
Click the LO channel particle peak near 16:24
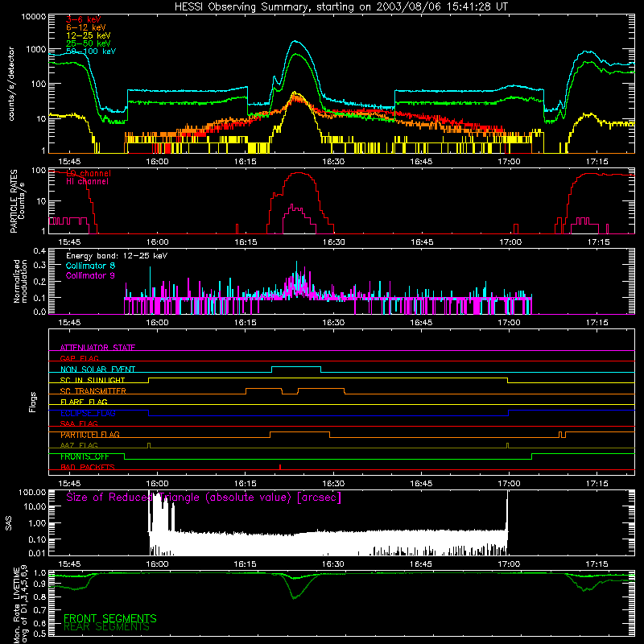pos(299,173)
